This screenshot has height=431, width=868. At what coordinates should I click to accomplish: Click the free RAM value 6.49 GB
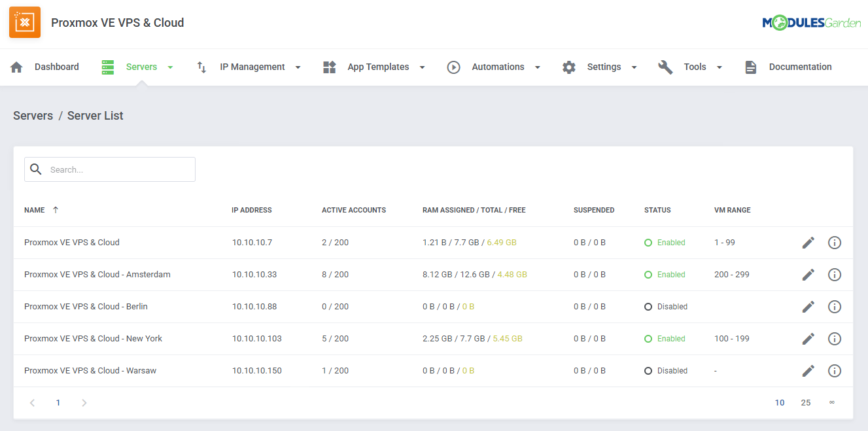point(502,243)
